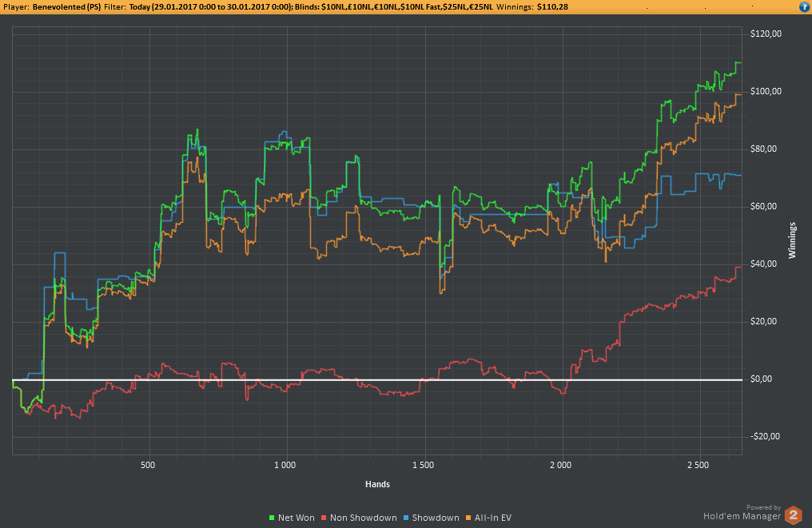Click the blue help question mark icon
812x528 pixels.
(803, 6)
